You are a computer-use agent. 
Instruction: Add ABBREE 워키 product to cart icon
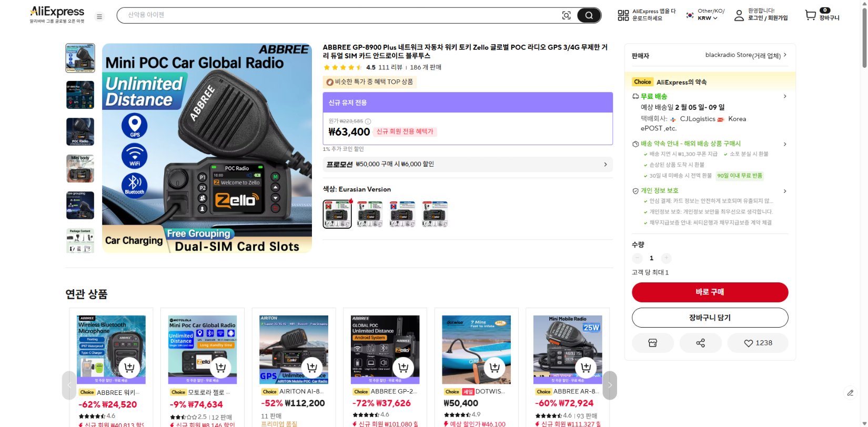coord(129,368)
